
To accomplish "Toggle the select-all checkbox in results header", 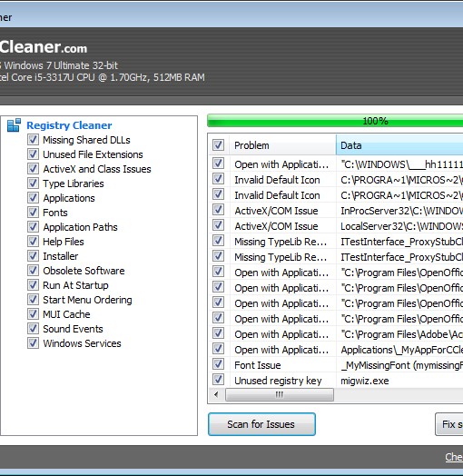I will [x=218, y=145].
